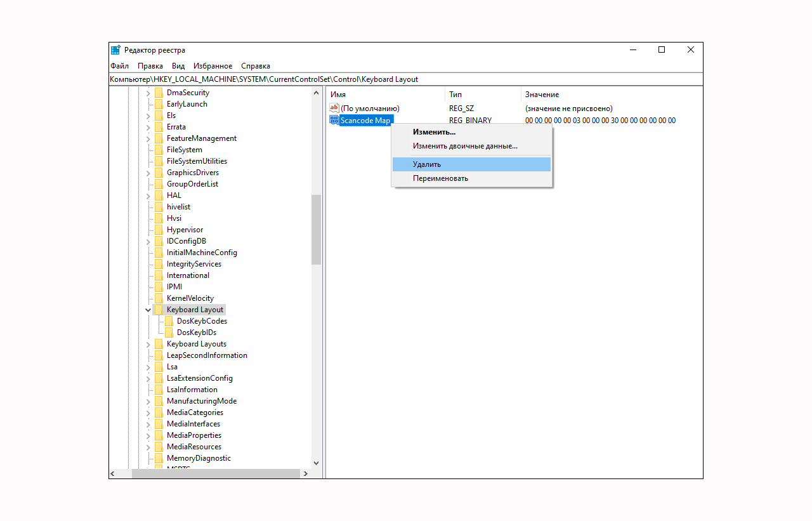Click the tree scrollbar up arrow
This screenshot has width=812, height=521.
click(317, 93)
